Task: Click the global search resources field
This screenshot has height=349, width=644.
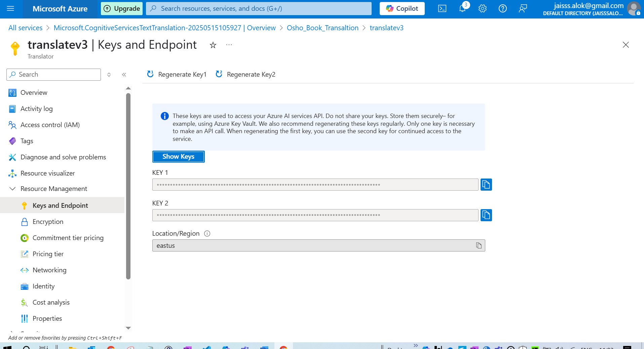Action: point(259,9)
